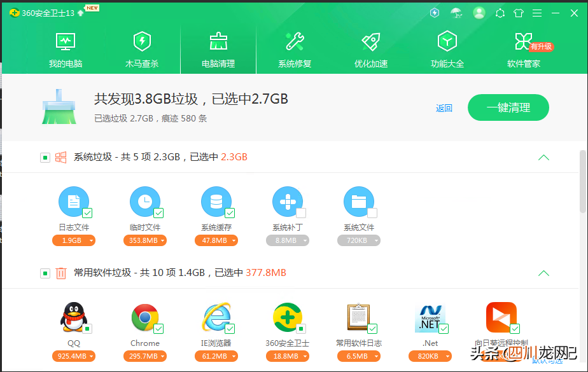This screenshot has height=372, width=588.
Task: Click the 临时文件 clock icon
Action: pyautogui.click(x=145, y=202)
